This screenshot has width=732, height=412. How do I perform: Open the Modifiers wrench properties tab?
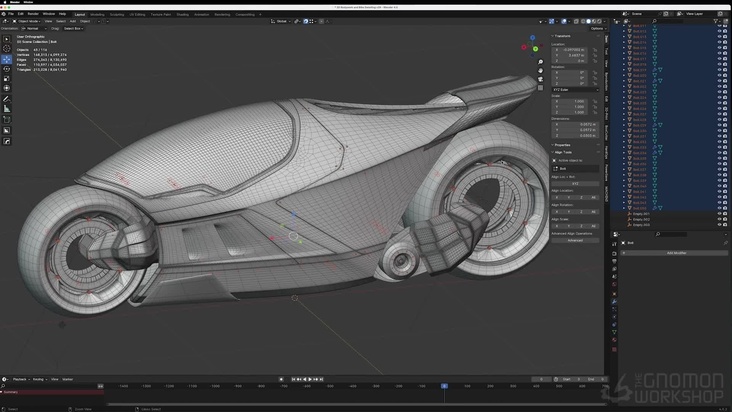(614, 301)
